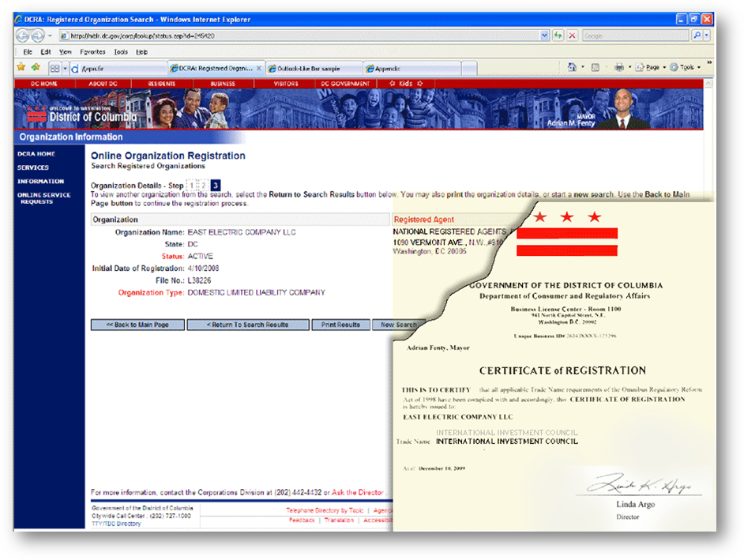Screen dimensions: 744x560
Task: Click the page scrollbar up arrow
Action: pos(708,84)
